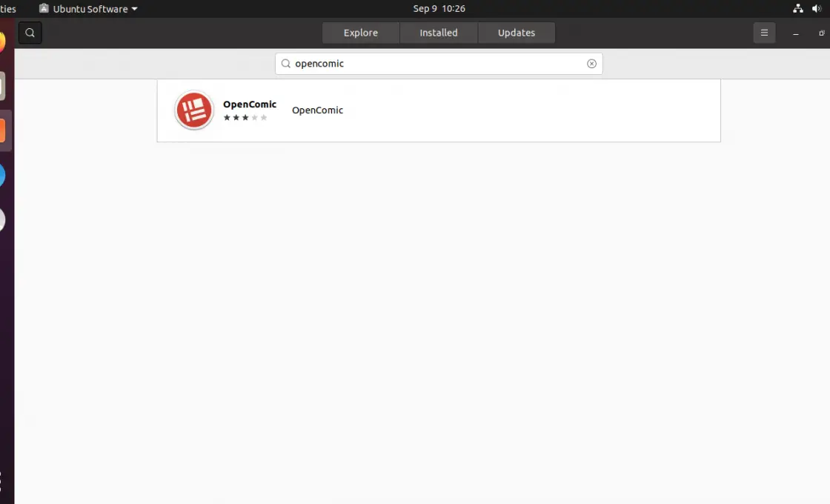This screenshot has height=504, width=830.
Task: Open the Ubuntu Software app menu
Action: [88, 8]
